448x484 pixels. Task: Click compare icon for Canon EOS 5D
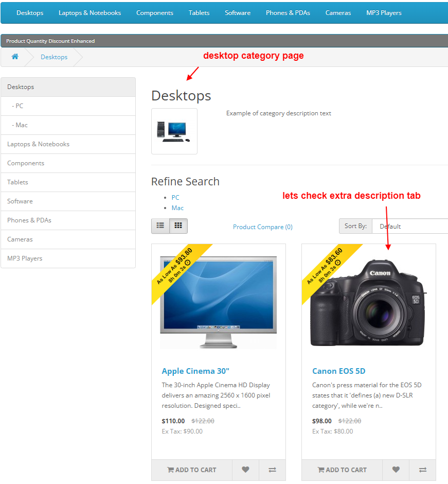(423, 470)
